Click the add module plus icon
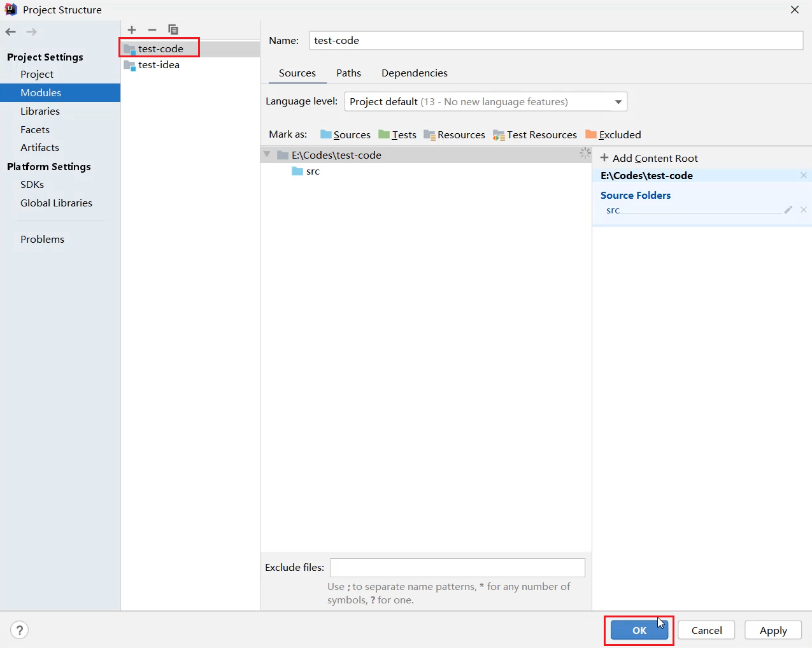Image resolution: width=812 pixels, height=648 pixels. point(132,30)
